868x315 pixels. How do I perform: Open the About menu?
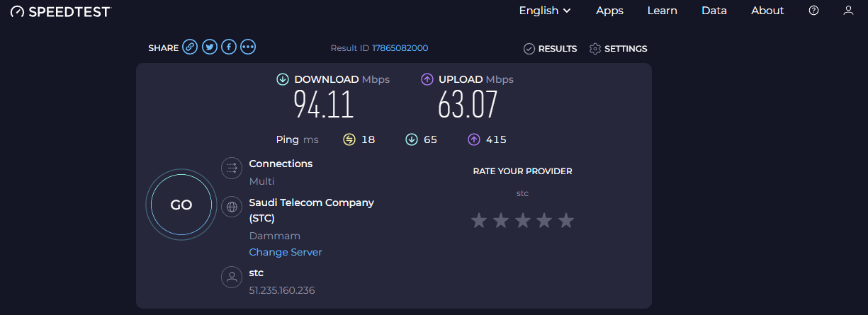pos(767,11)
